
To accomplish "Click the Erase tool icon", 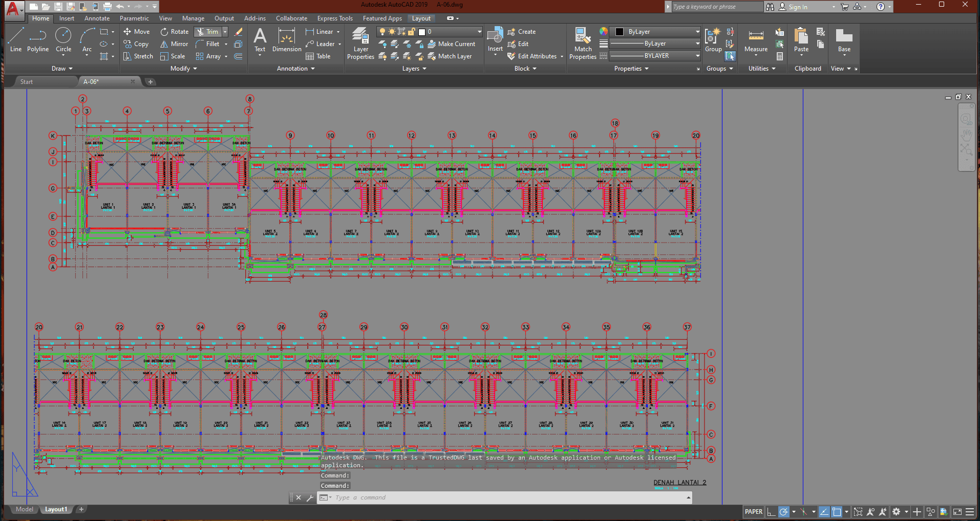I will coord(239,32).
